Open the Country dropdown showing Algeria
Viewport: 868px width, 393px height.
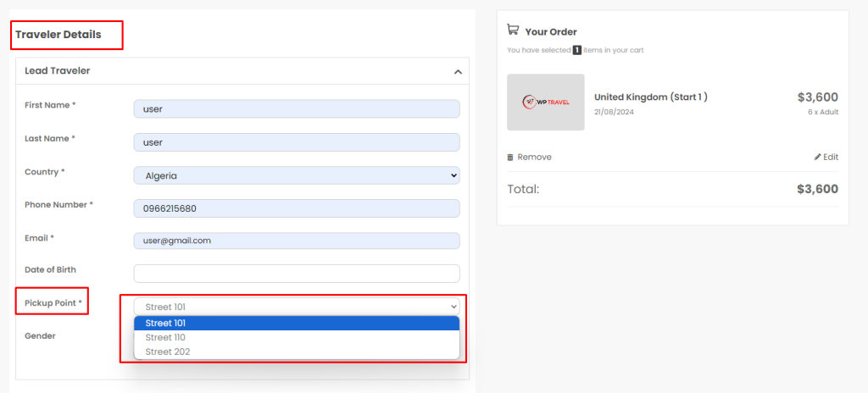click(x=297, y=176)
